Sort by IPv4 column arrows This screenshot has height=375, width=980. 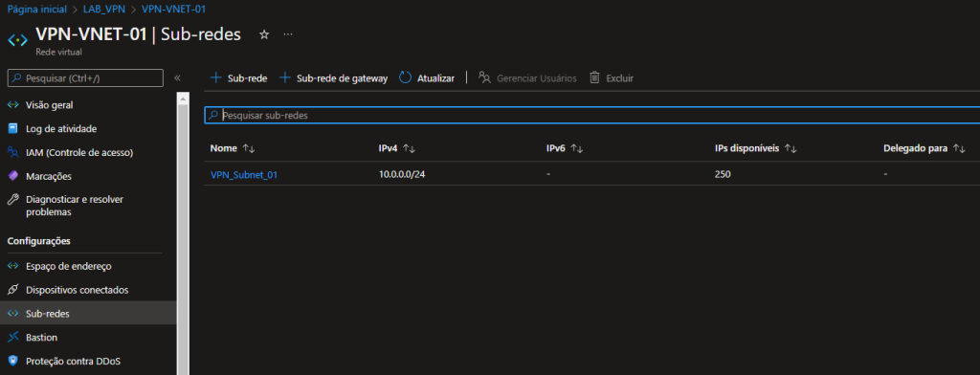tap(410, 148)
